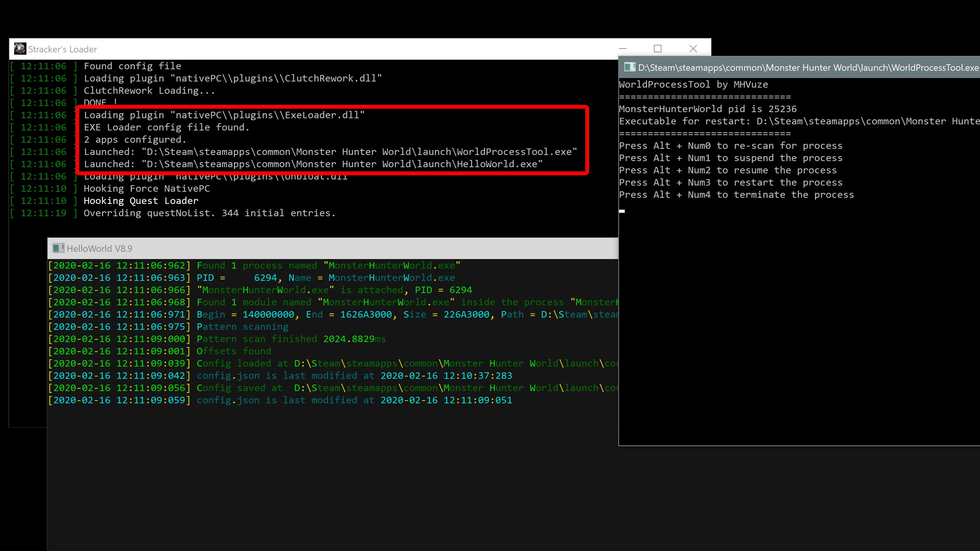980x551 pixels.
Task: Click "MonsterHunterWorld pid is 25236" line
Action: point(708,109)
